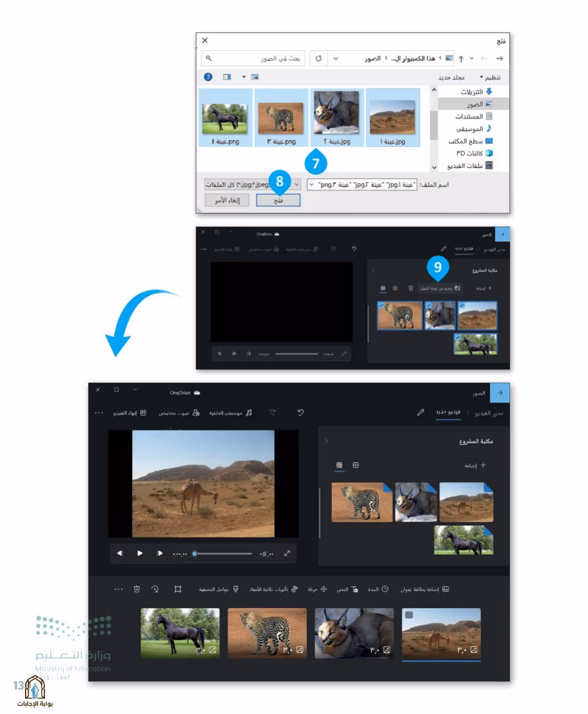Screen dimensions: 588x714
Task: Switch library to small grid view, bottom editor
Action: (339, 465)
